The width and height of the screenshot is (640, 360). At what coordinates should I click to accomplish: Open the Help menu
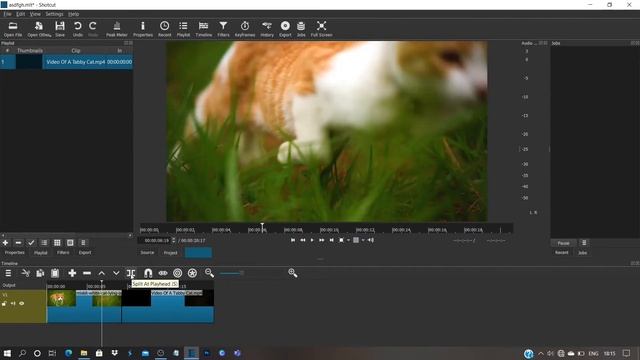point(73,14)
